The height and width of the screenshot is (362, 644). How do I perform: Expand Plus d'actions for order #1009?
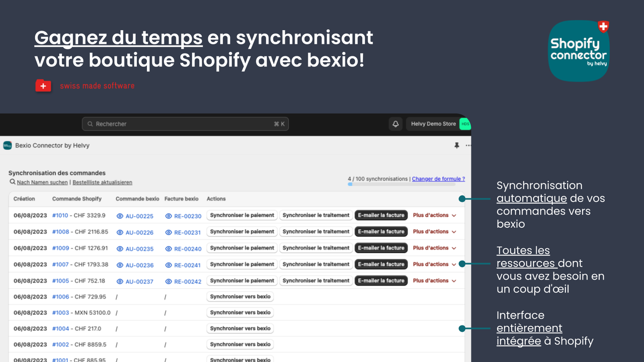[x=435, y=248]
